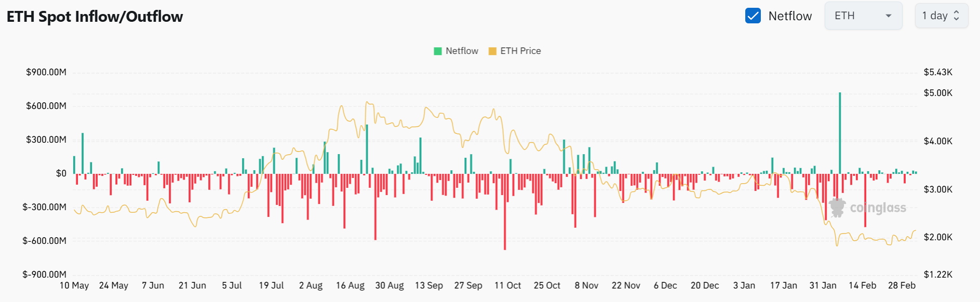Click the 28 Feb date axis label
980x302 pixels.
tap(902, 285)
